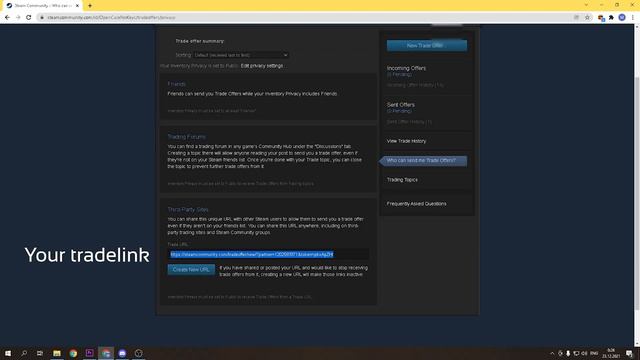Open File Explorer from the taskbar
640x360 pixels.
click(x=57, y=353)
